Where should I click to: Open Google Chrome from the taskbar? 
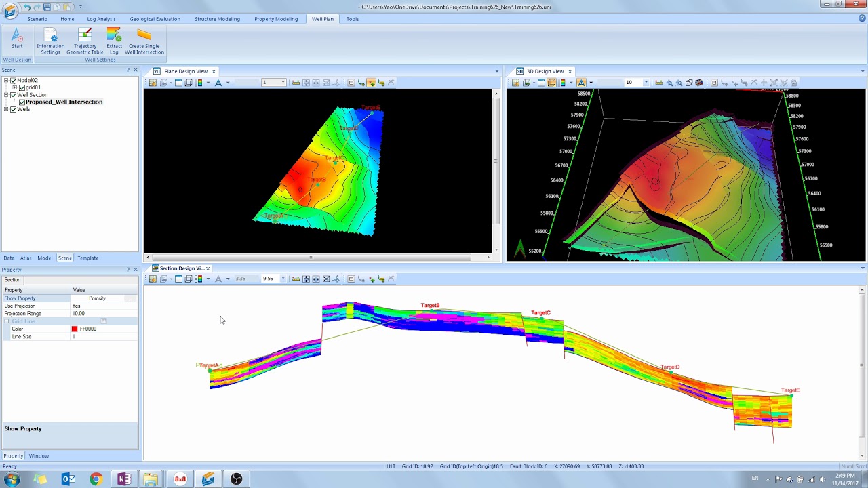(96, 479)
